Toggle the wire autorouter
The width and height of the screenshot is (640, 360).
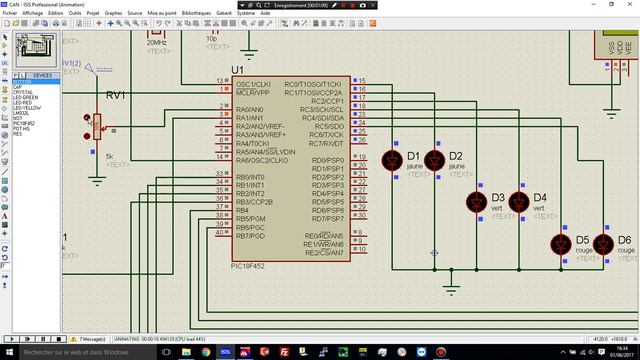[x=284, y=24]
